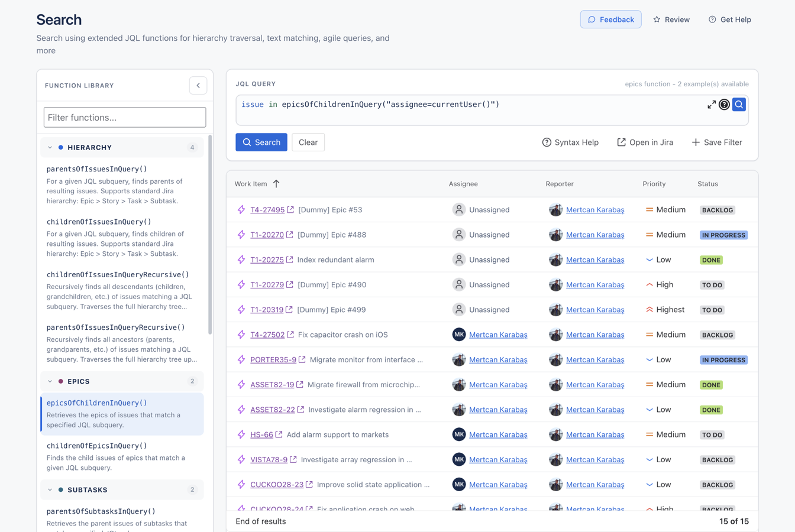Click BACKLOG status of VISTA78-9

(718, 459)
